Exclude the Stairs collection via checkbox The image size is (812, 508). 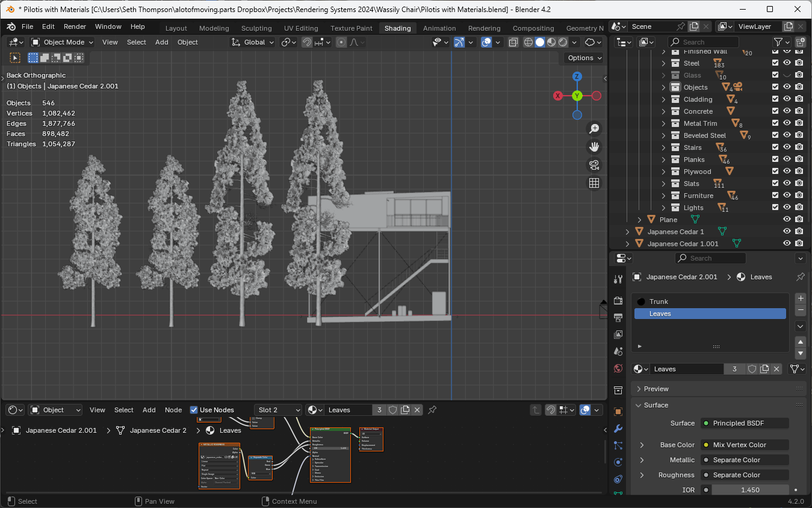click(x=775, y=147)
